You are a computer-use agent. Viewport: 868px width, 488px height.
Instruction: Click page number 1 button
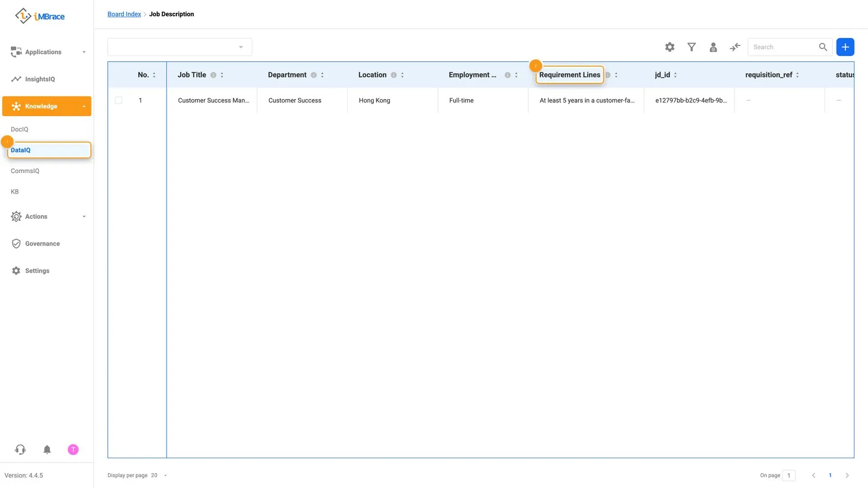coord(830,476)
